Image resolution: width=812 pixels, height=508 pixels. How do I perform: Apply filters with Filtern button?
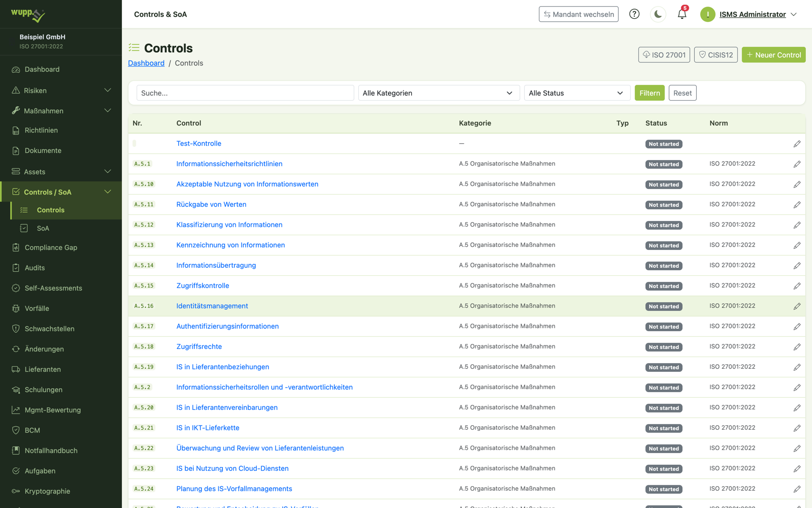(650, 93)
